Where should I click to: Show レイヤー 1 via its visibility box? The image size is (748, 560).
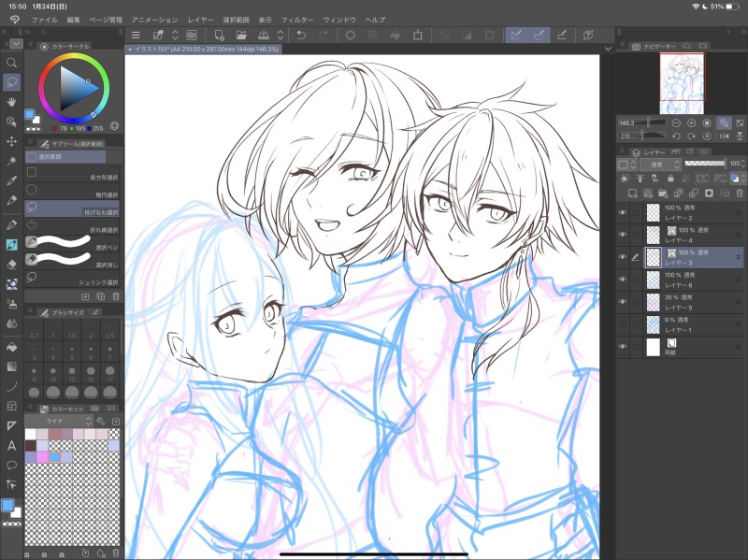pyautogui.click(x=623, y=324)
